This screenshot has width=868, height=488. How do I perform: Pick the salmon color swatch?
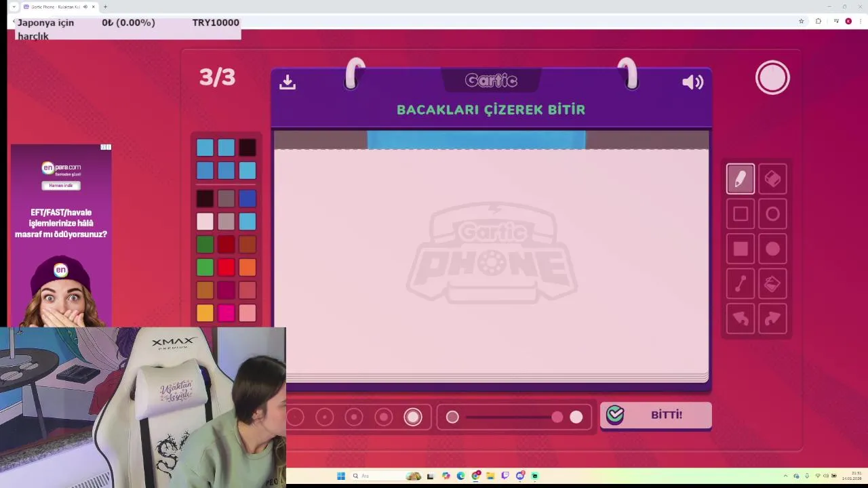click(248, 290)
